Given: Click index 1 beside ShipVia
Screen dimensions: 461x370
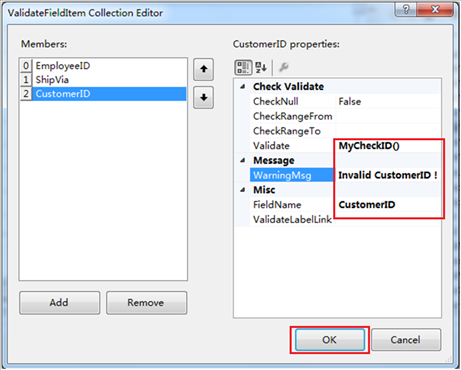Looking at the screenshot, I should (x=26, y=80).
